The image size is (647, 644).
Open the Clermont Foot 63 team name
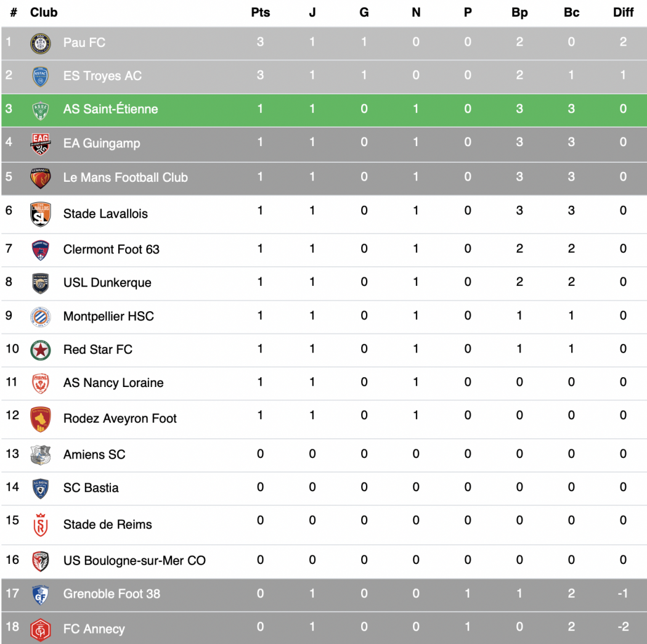111,249
